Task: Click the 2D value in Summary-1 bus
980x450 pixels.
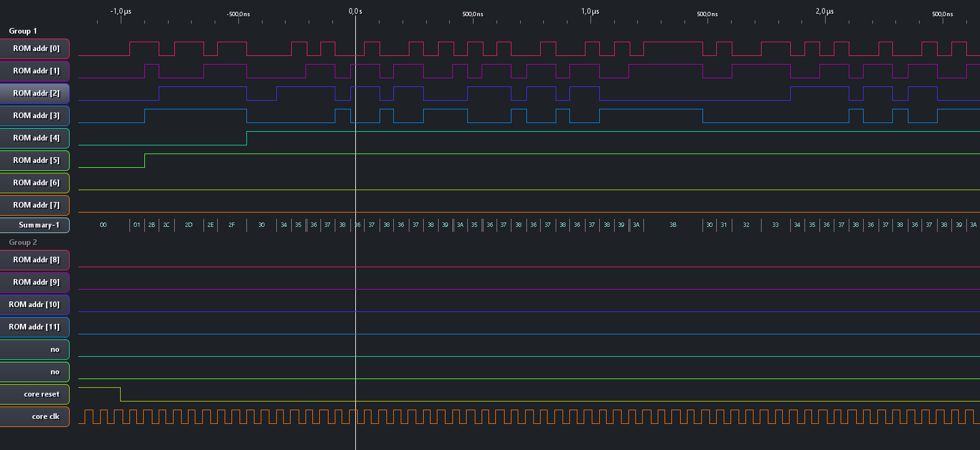Action: [x=189, y=225]
